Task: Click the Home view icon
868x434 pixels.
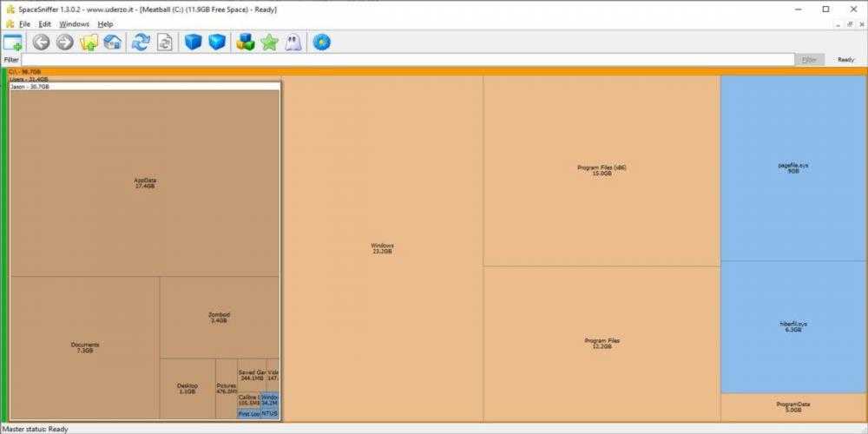Action: coord(112,42)
